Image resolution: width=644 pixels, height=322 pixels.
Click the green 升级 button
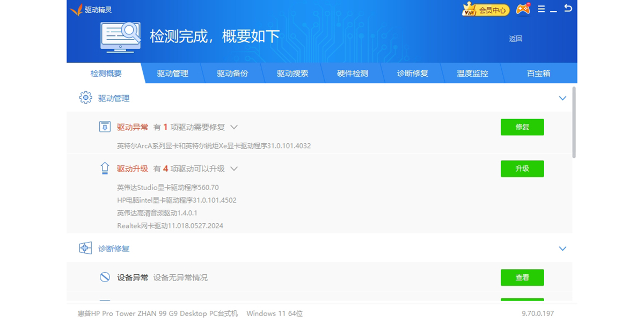522,169
